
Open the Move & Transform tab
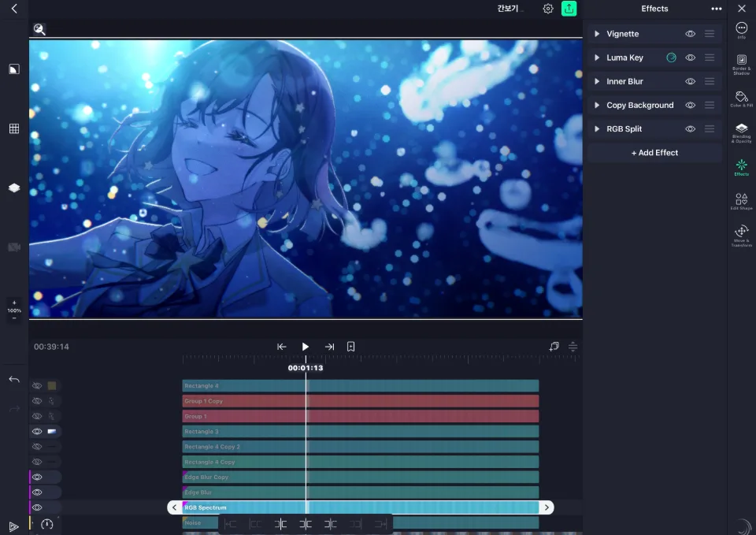point(742,236)
